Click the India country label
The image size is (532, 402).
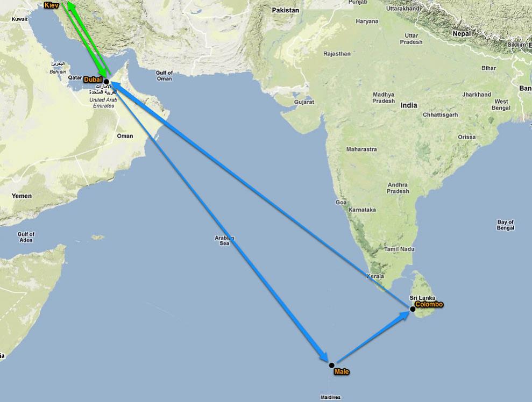pos(408,105)
